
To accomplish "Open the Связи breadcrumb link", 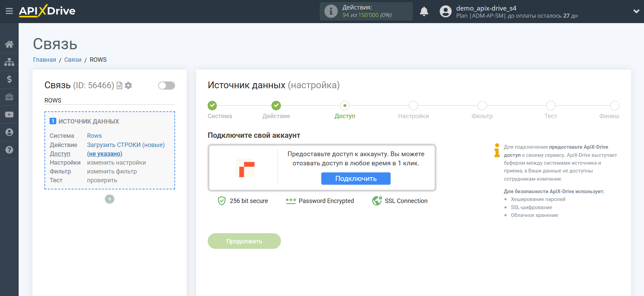I will pos(73,60).
